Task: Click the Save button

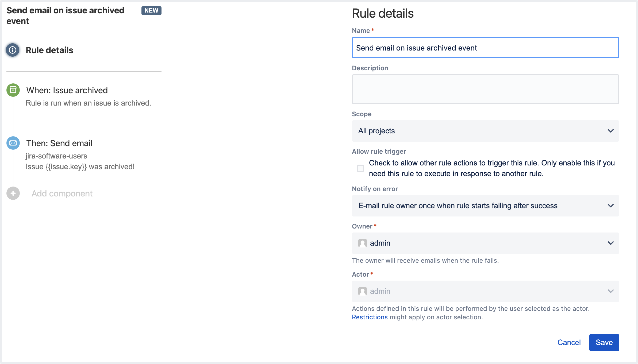Action: click(604, 343)
